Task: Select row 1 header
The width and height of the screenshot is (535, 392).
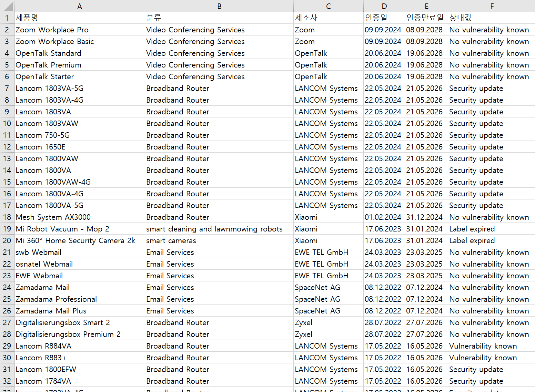Action: pos(7,18)
